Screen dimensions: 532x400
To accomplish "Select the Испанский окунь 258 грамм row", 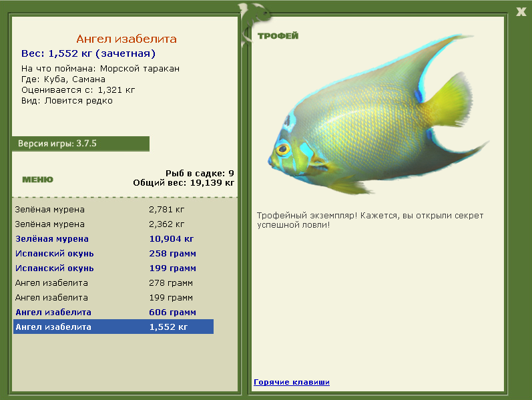I will click(x=113, y=253).
